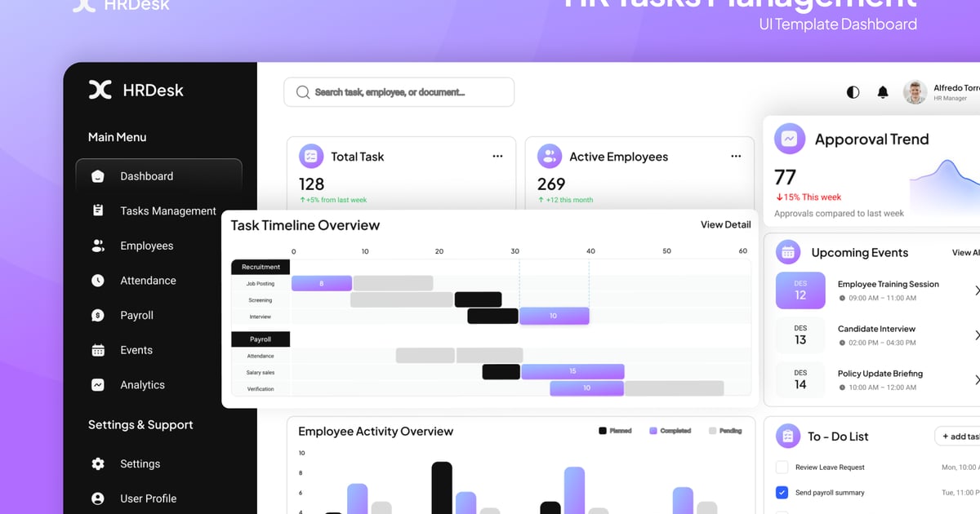
Task: Open Active Employees three-dot menu
Action: click(x=736, y=156)
